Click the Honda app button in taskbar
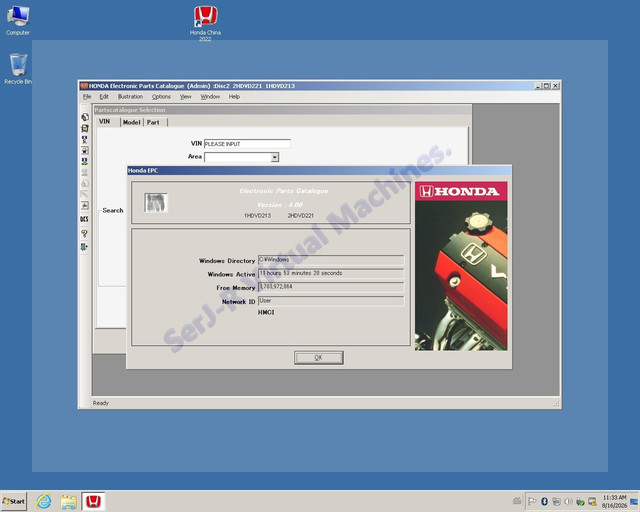The height and width of the screenshot is (512, 640). click(93, 501)
